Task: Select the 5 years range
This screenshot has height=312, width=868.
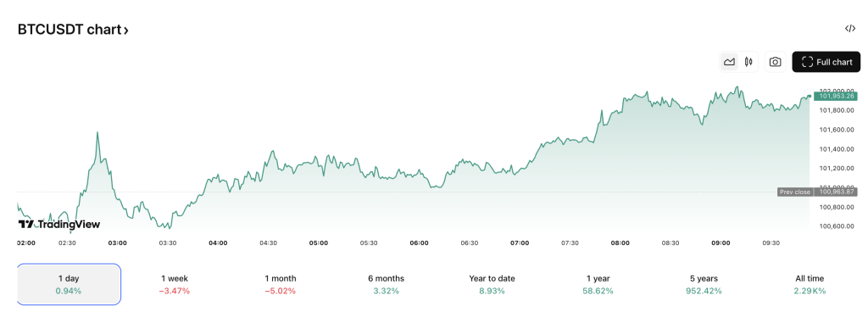Action: (x=704, y=284)
